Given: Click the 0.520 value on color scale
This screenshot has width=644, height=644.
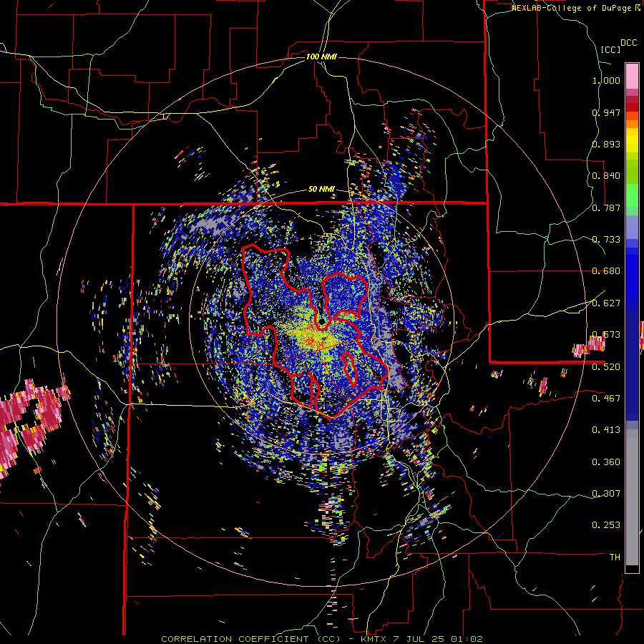Looking at the screenshot, I should click(x=606, y=367).
